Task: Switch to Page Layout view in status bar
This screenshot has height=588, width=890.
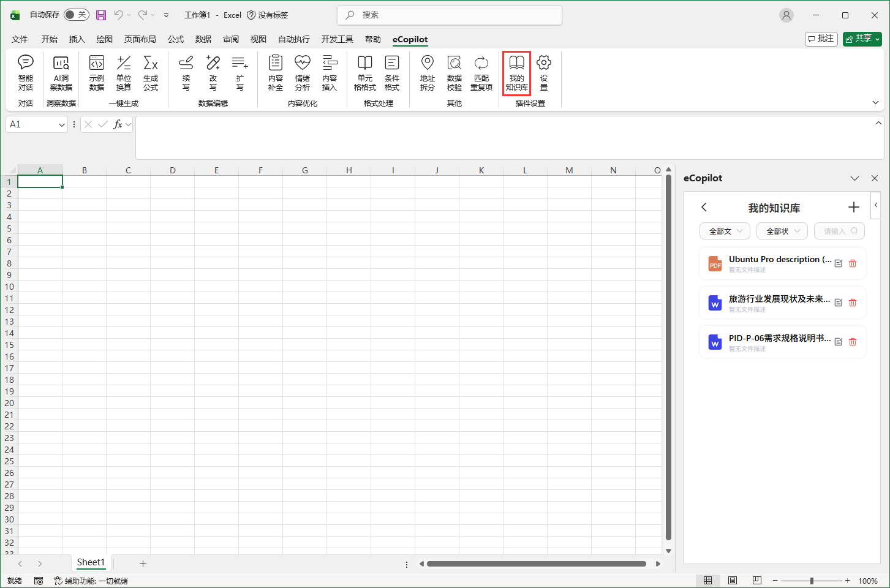Action: pyautogui.click(x=733, y=581)
